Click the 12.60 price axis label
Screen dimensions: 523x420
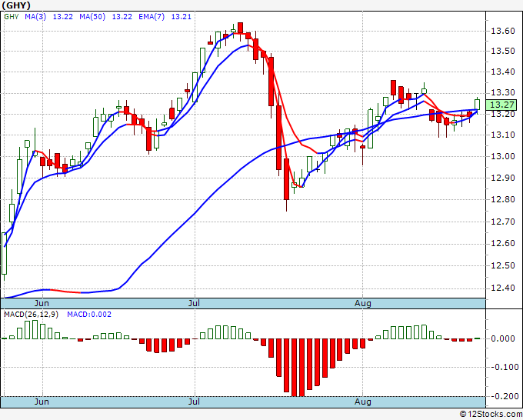click(x=503, y=244)
